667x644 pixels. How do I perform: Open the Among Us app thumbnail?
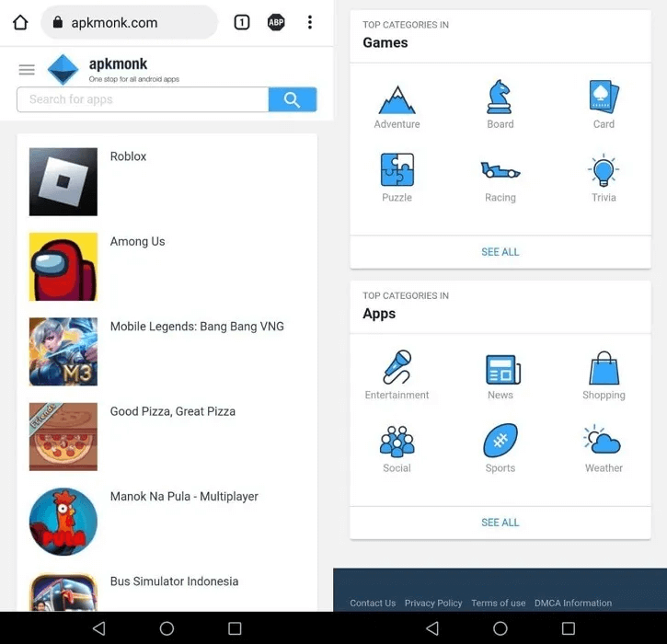pos(63,267)
